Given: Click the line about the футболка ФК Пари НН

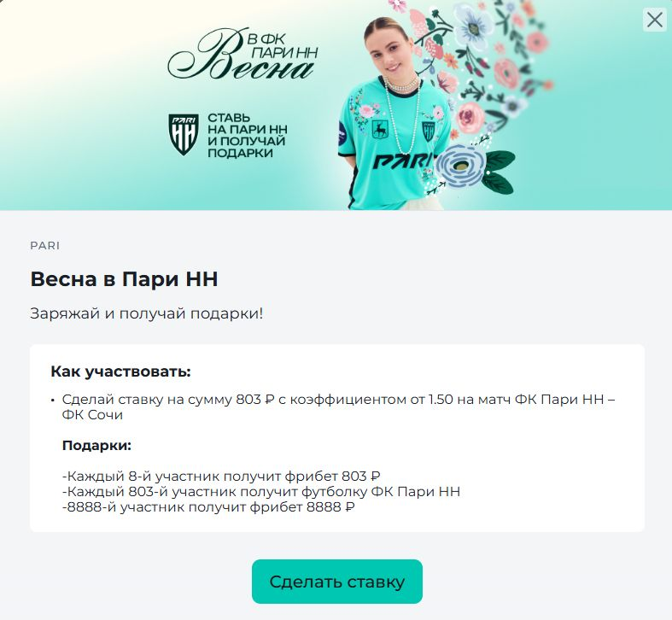Looking at the screenshot, I should [x=261, y=491].
